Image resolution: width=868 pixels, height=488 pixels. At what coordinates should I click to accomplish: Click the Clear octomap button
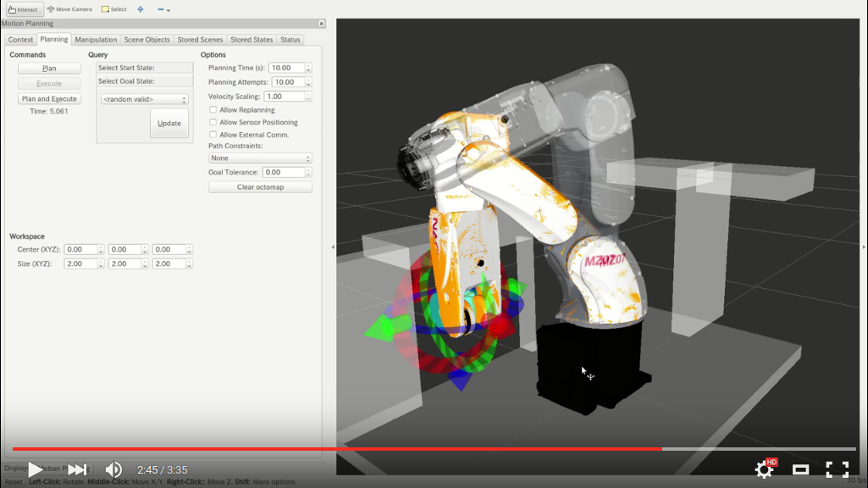click(x=260, y=187)
